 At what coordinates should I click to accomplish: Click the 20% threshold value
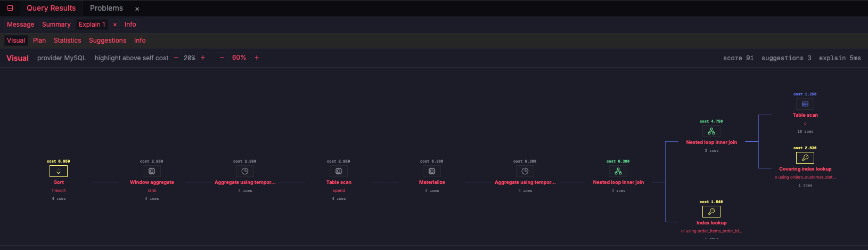[x=190, y=58]
